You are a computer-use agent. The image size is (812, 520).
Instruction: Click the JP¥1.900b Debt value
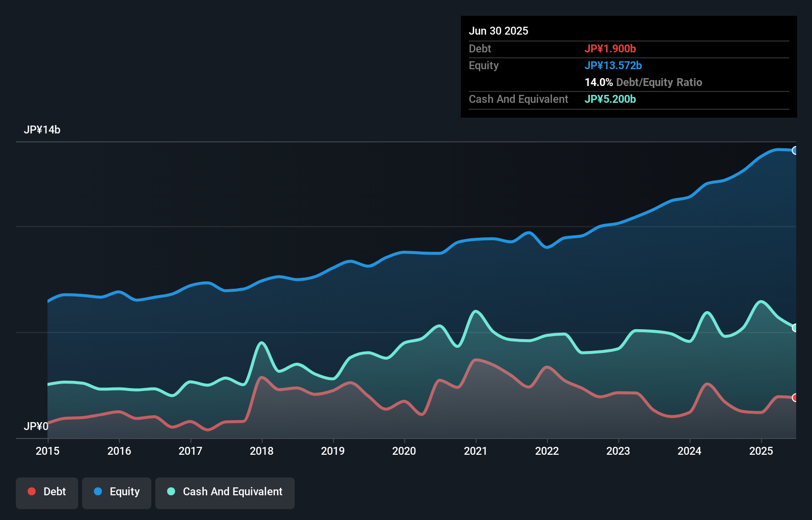point(610,49)
